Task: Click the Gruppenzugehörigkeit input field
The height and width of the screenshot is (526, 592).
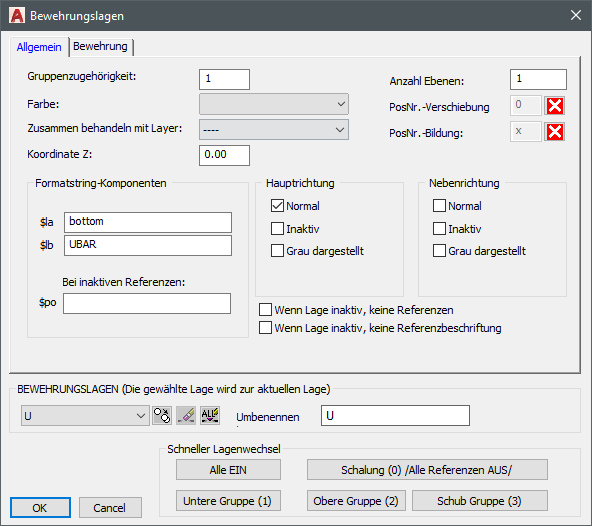Action: pyautogui.click(x=224, y=79)
